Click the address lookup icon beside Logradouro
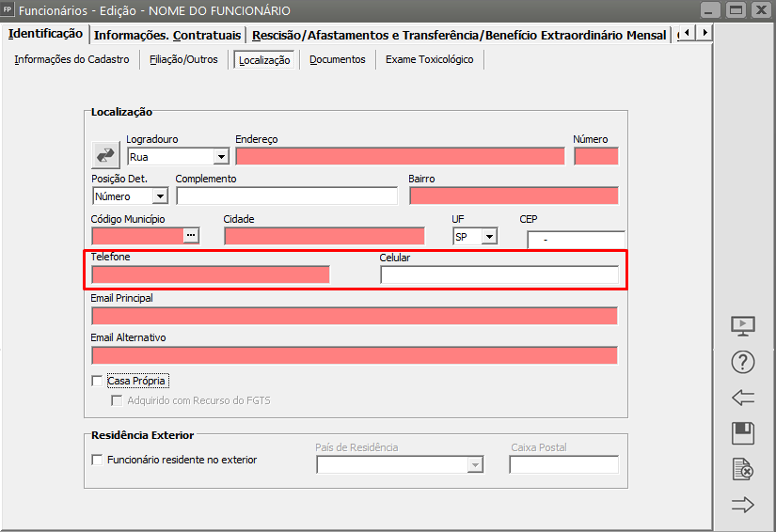The height and width of the screenshot is (532, 776). click(104, 154)
